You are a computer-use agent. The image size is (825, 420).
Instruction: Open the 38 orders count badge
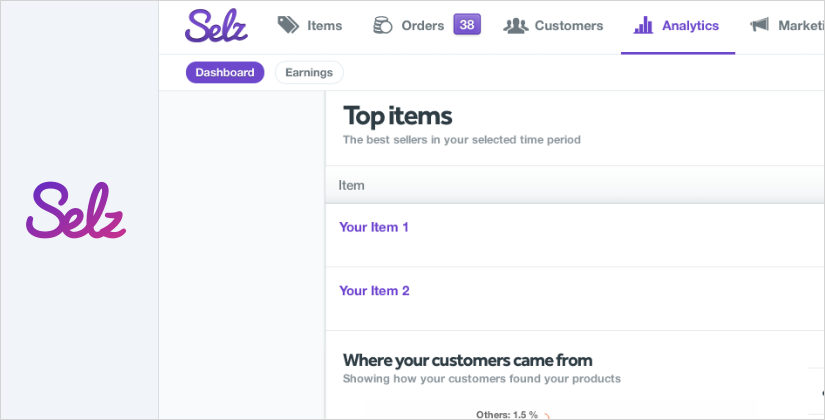[467, 25]
